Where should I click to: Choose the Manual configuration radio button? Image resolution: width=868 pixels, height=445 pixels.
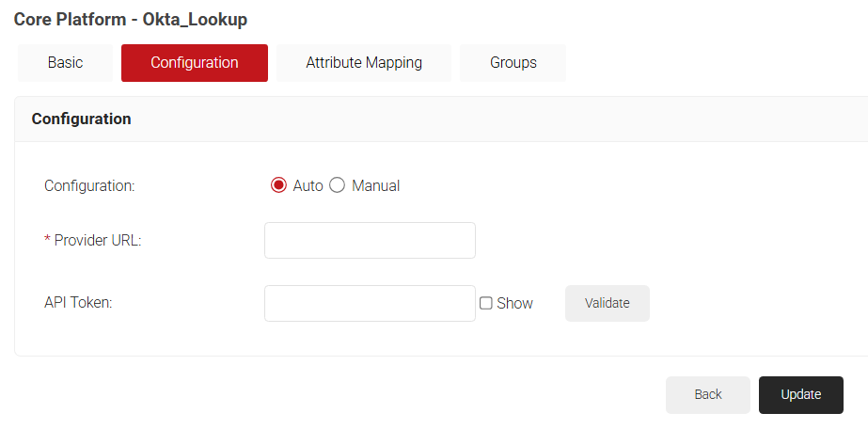[338, 185]
